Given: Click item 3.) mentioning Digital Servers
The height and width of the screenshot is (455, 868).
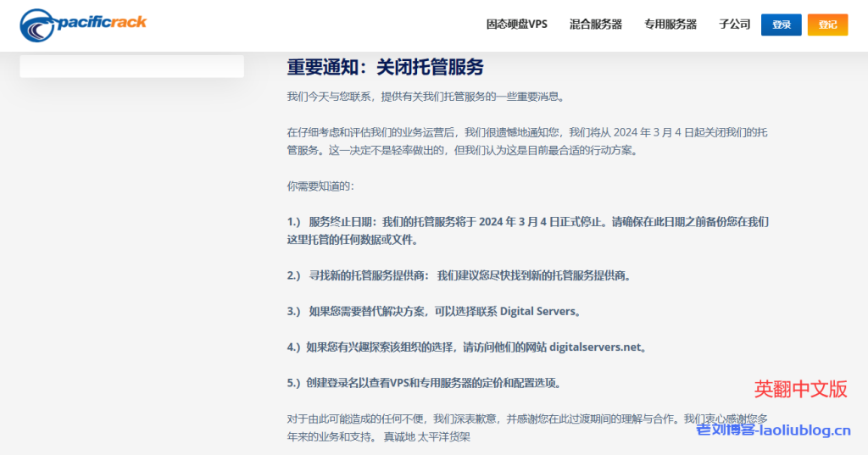Looking at the screenshot, I should point(435,312).
